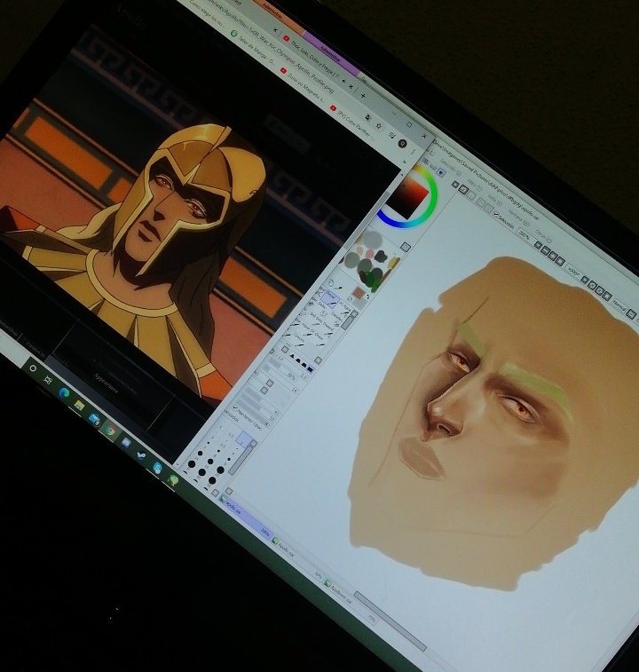Toggle Mantener Opac checkbox
The height and width of the screenshot is (672, 639).
click(x=235, y=407)
